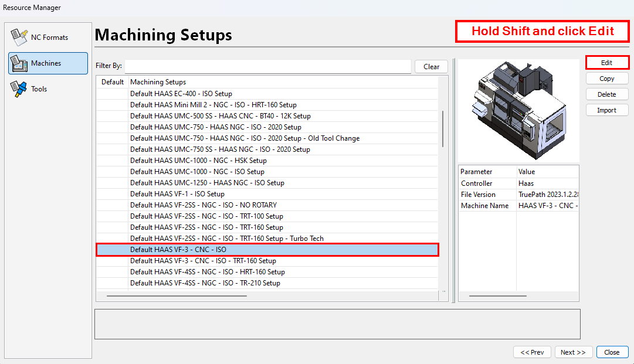
Task: Click the parameter panel horizontal scrollbar
Action: point(498,296)
